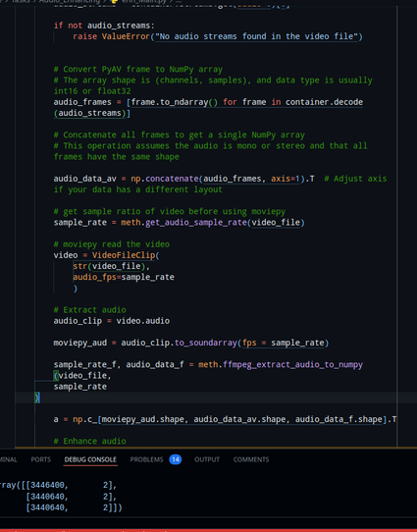The height and width of the screenshot is (532, 417).
Task: Show the OUTPUT panel tab
Action: click(207, 459)
